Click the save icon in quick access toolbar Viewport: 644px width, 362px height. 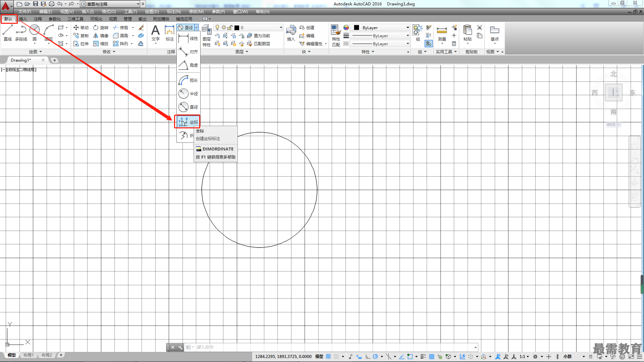[x=36, y=4]
